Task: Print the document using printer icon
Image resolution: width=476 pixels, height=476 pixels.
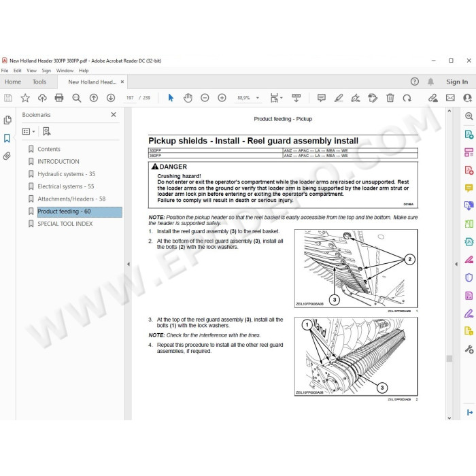Action: coord(59,98)
